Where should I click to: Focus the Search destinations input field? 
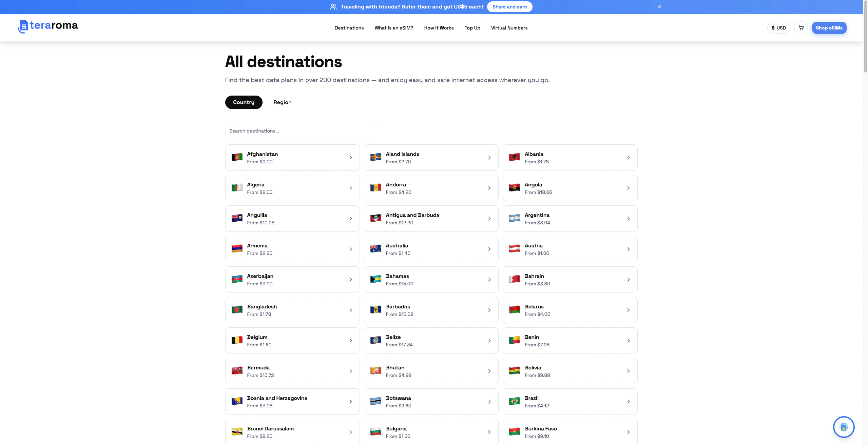(301, 131)
